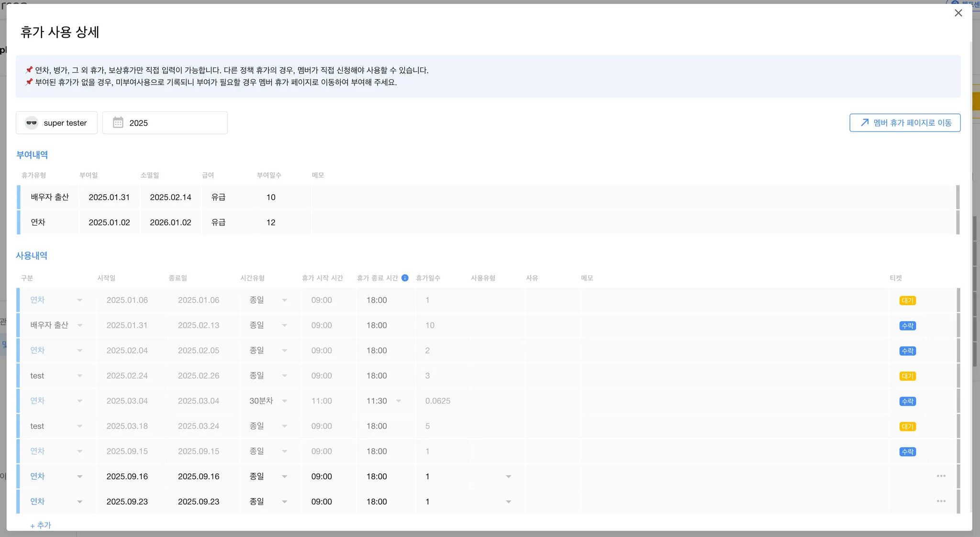This screenshot has height=537, width=980.
Task: Open 사용유형 dropdown on the 2025.09.16 row
Action: 508,477
